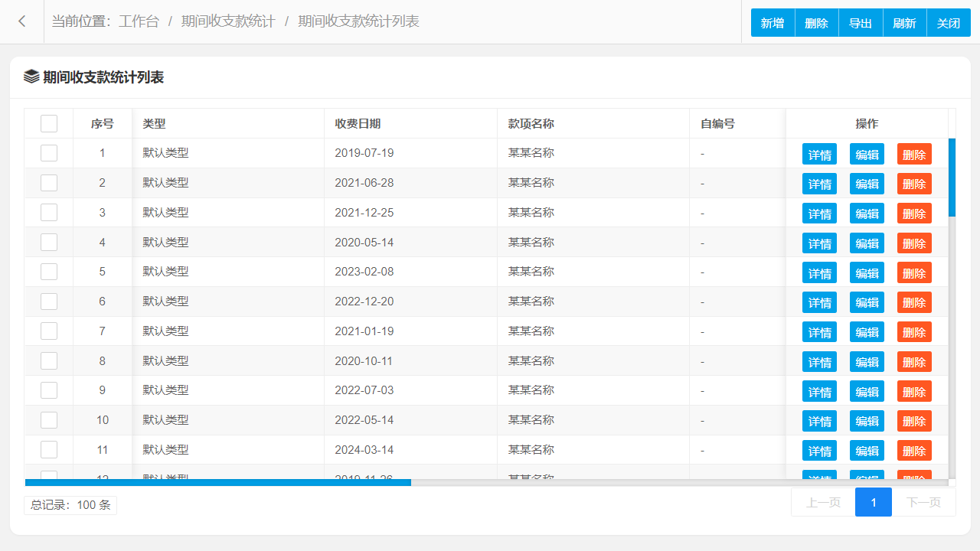Click the 新增 button in the toolbar
The width and height of the screenshot is (980, 551).
coord(773,23)
